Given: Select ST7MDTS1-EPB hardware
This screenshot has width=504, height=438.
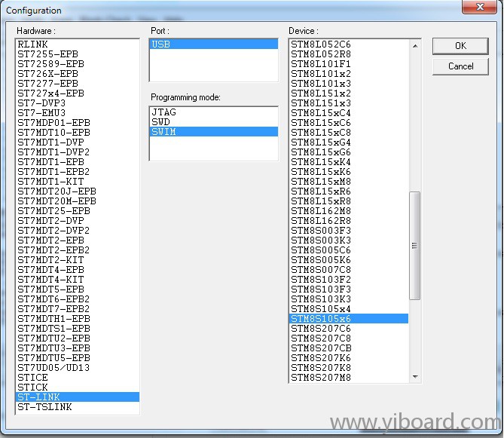Looking at the screenshot, I should (78, 329).
